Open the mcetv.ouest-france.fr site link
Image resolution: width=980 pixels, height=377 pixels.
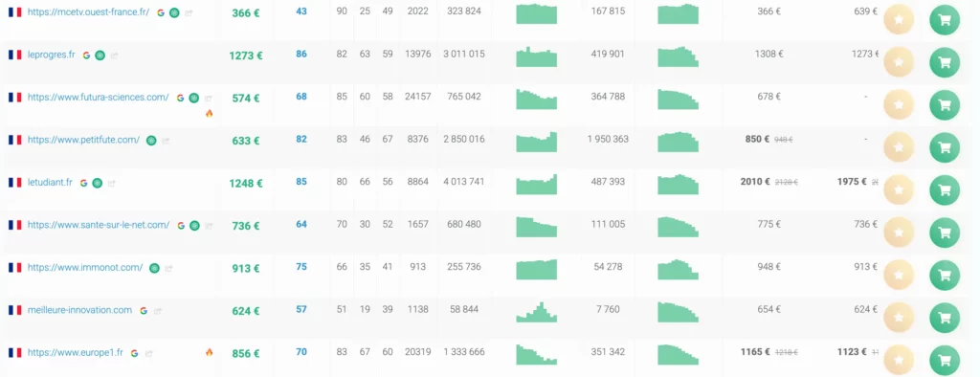pyautogui.click(x=89, y=11)
